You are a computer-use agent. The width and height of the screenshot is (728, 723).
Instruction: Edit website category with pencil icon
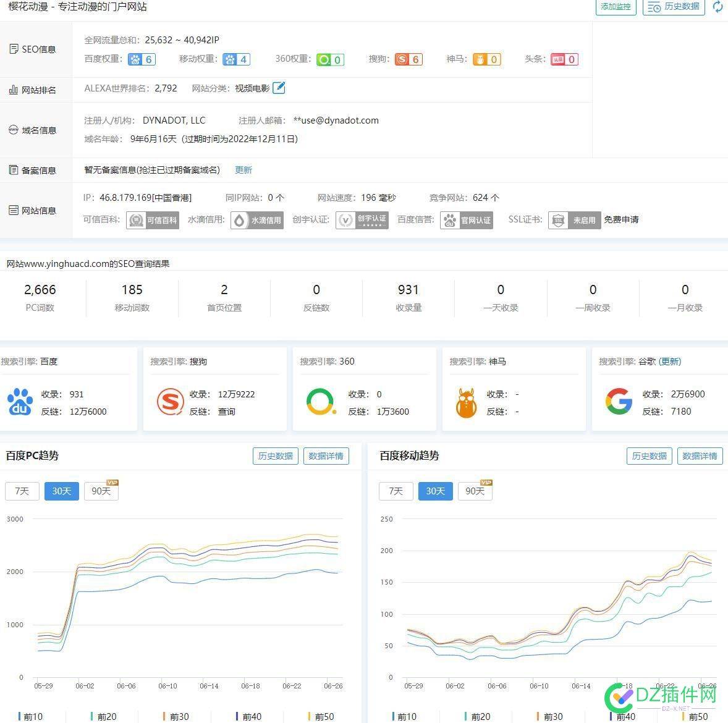click(x=279, y=88)
